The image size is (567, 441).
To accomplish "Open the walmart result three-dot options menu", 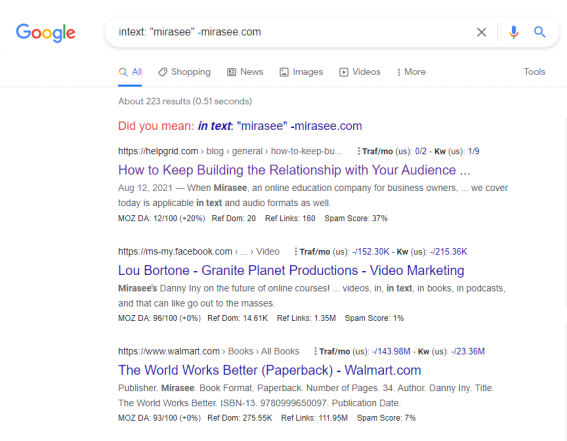I will (315, 351).
